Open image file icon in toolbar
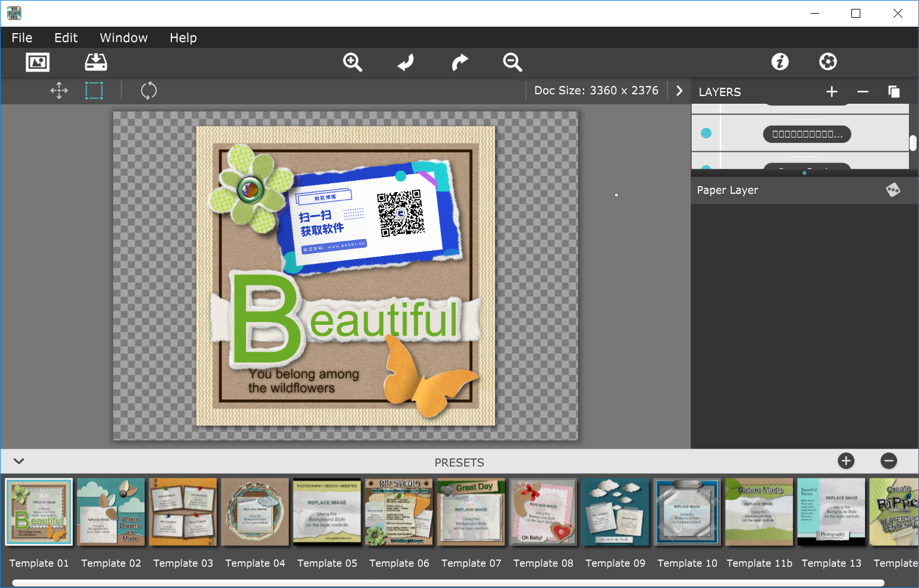This screenshot has width=919, height=588. click(38, 62)
